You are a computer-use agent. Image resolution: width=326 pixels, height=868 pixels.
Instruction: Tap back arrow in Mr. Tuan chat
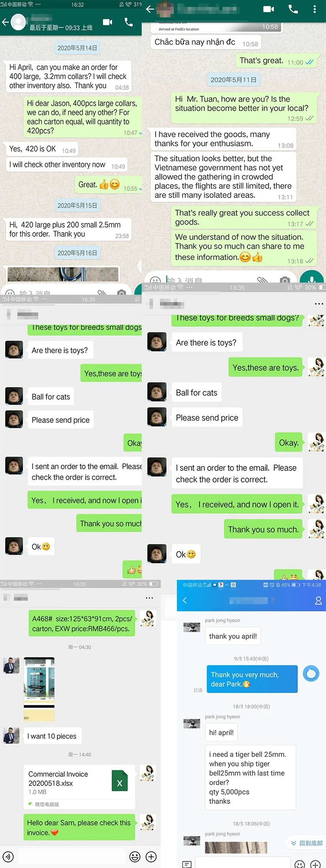pyautogui.click(x=150, y=9)
